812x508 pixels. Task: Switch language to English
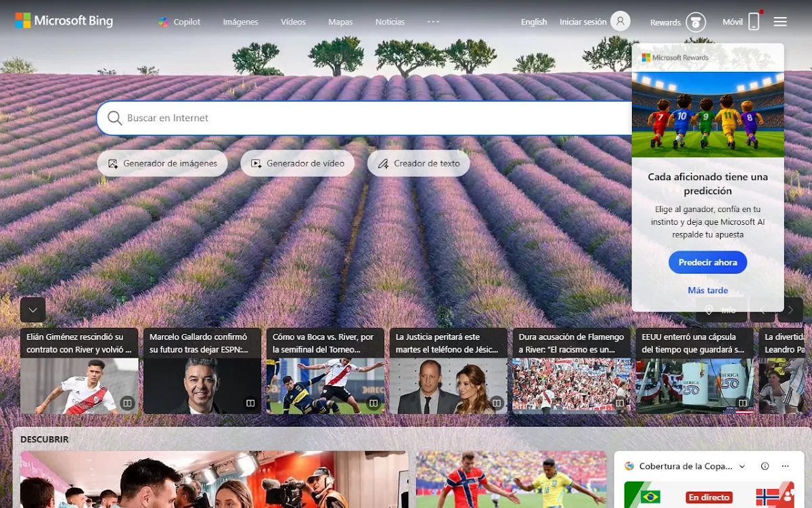click(534, 22)
